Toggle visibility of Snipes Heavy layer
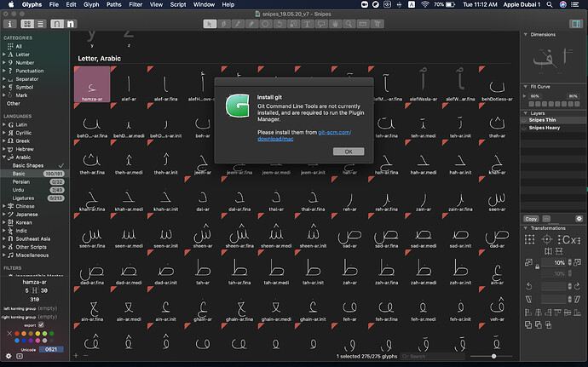 coord(524,128)
